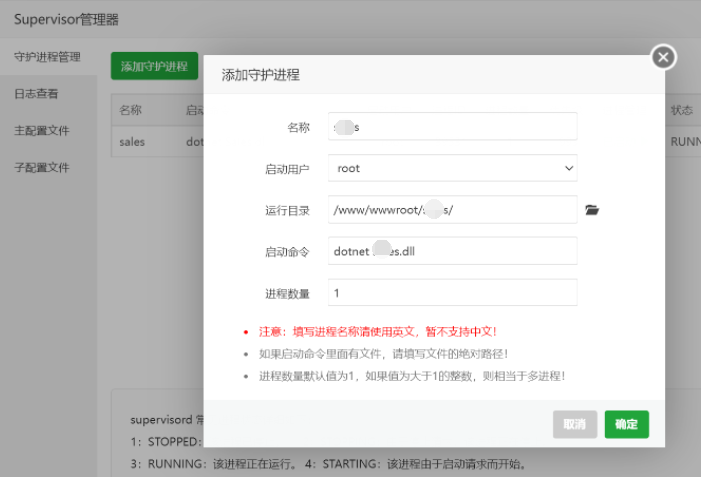The image size is (701, 477).
Task: Click the folder icon beside 运行目录
Action: coord(592,210)
